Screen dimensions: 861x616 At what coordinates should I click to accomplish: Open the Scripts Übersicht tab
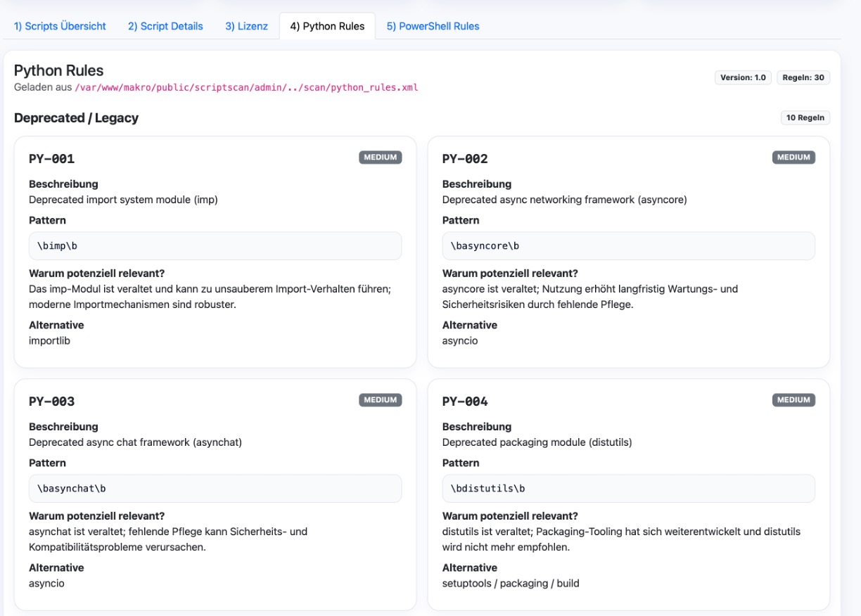tap(60, 26)
